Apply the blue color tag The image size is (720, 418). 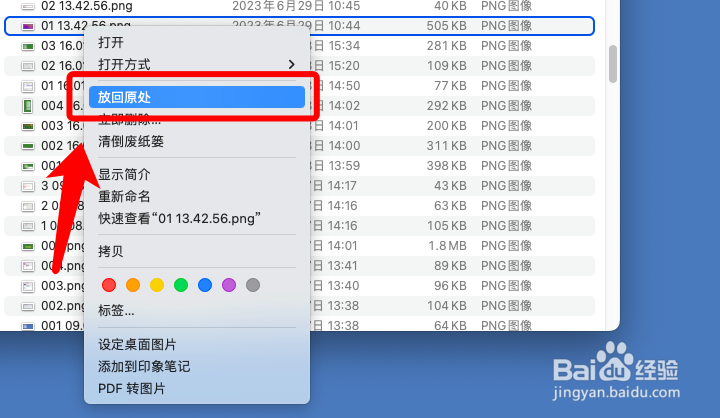(205, 285)
